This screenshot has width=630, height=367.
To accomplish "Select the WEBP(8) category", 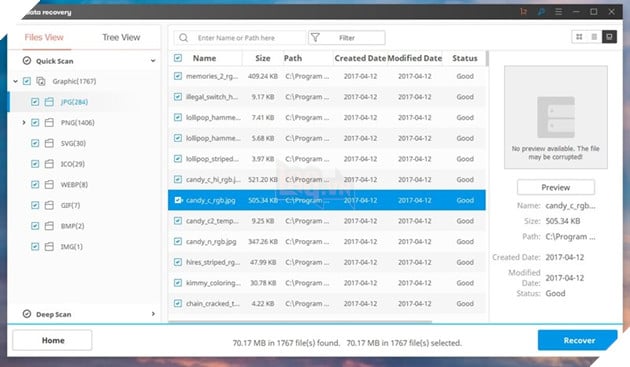I will 74,185.
